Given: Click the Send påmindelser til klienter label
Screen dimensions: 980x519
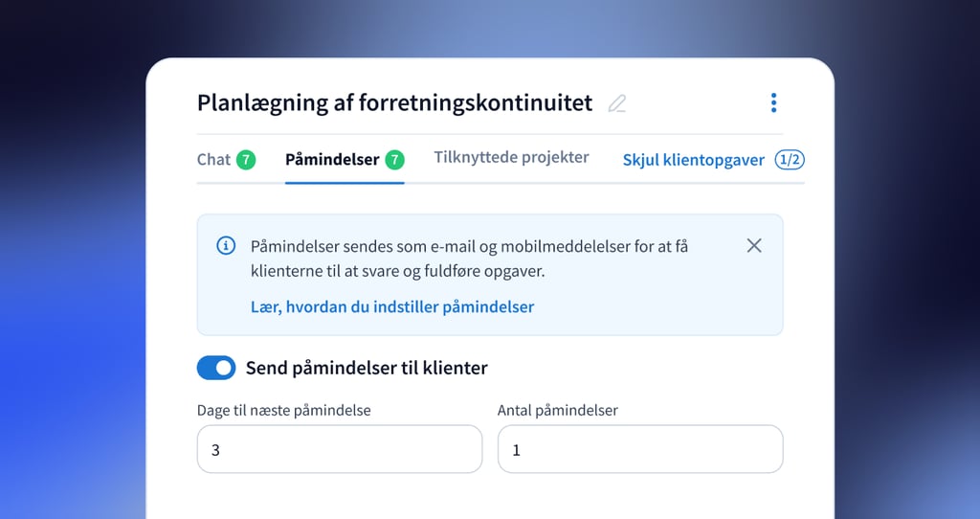Looking at the screenshot, I should pos(367,368).
